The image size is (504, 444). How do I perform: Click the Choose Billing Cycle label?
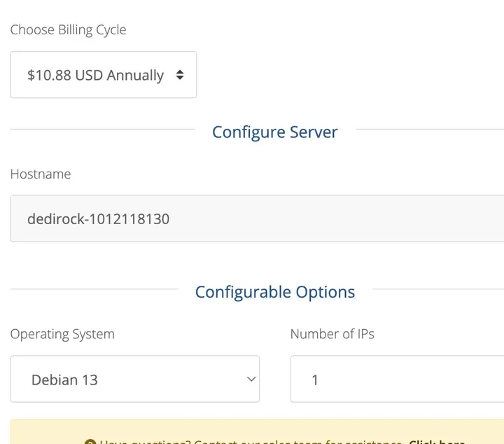pos(68,30)
